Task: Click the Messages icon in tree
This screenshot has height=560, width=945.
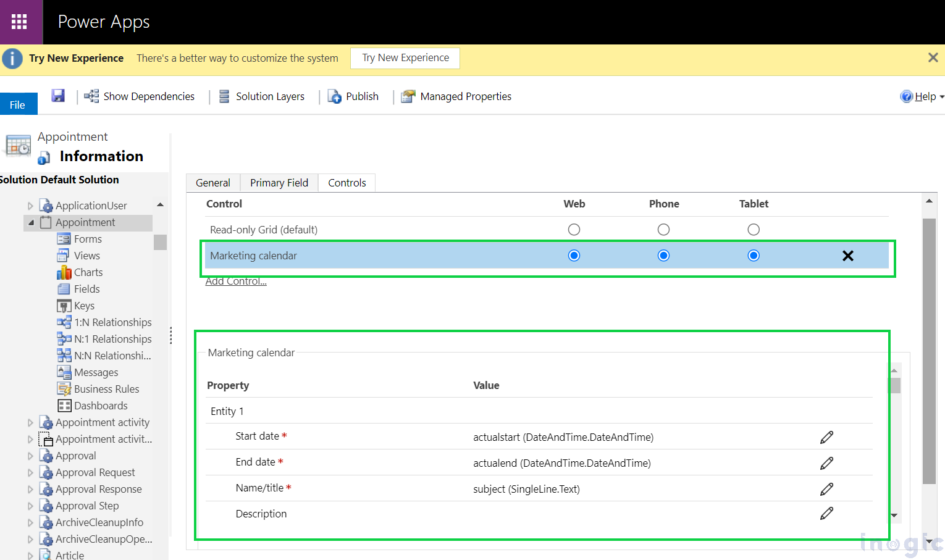Action: coord(64,372)
